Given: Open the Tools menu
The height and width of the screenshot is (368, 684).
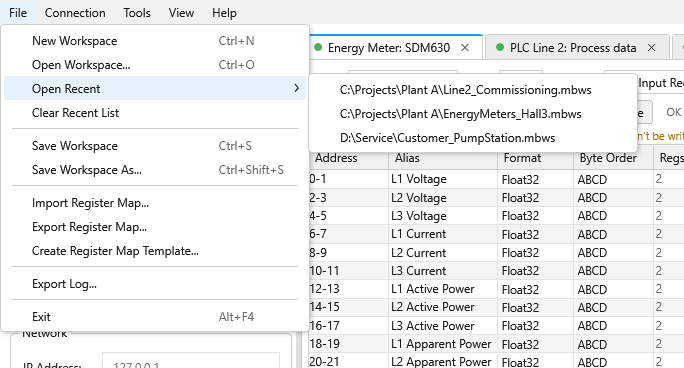Looking at the screenshot, I should click(137, 13).
